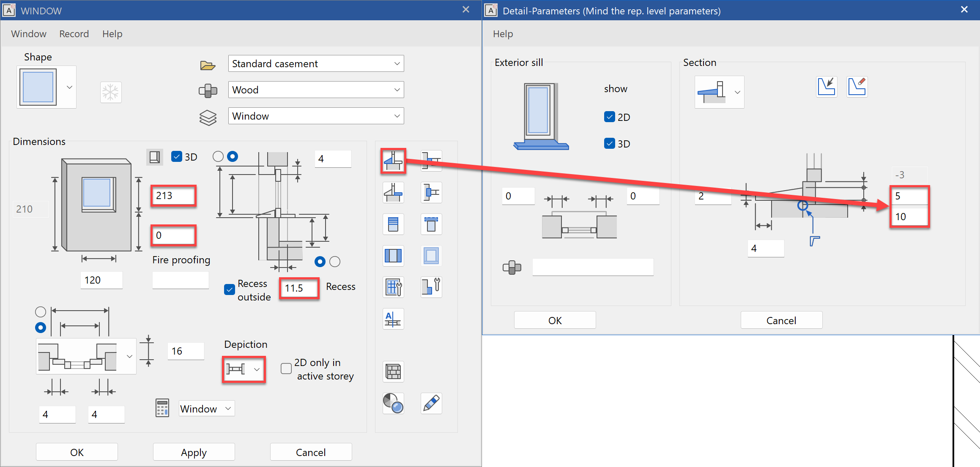Toggle the 3D checkbox in Dimensions
Screen dimensions: 980x467
pyautogui.click(x=177, y=157)
